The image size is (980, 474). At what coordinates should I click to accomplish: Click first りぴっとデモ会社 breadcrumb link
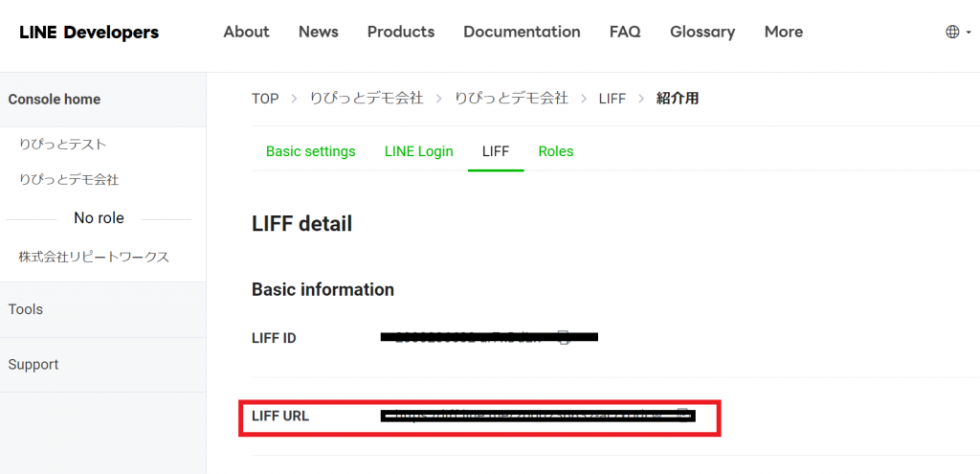367,99
